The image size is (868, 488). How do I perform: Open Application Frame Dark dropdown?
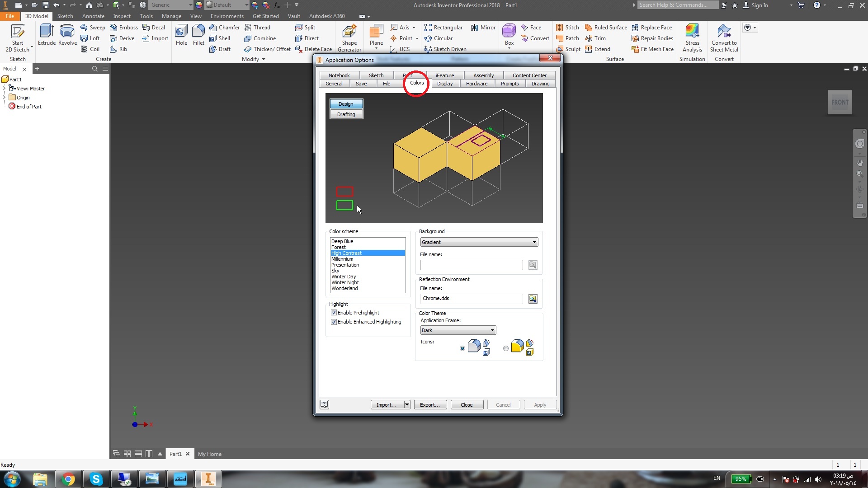pyautogui.click(x=458, y=330)
